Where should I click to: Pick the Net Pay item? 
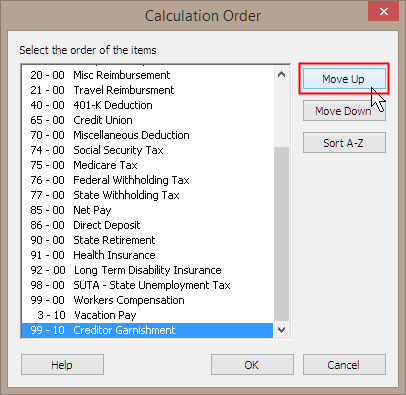pyautogui.click(x=147, y=210)
